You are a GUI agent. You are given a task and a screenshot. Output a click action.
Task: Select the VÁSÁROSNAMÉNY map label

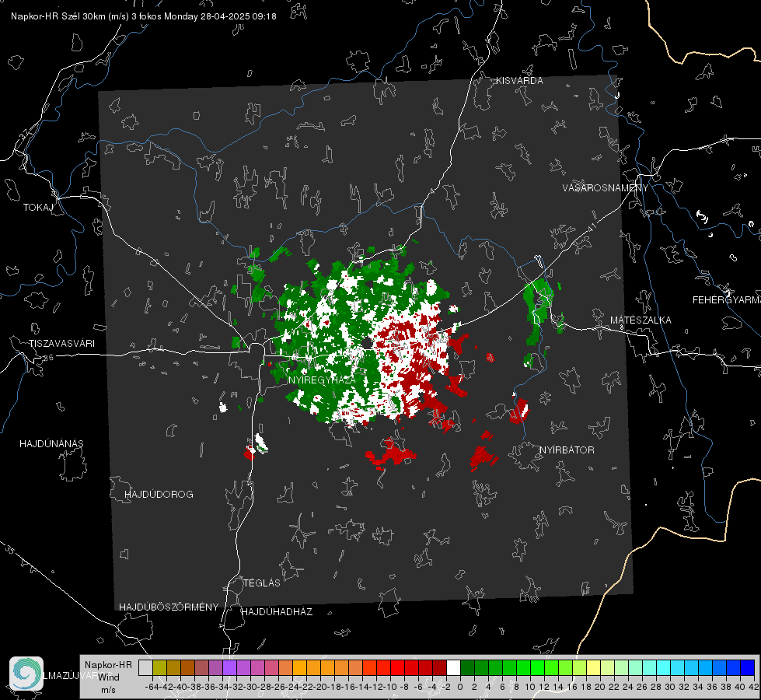tap(606, 188)
